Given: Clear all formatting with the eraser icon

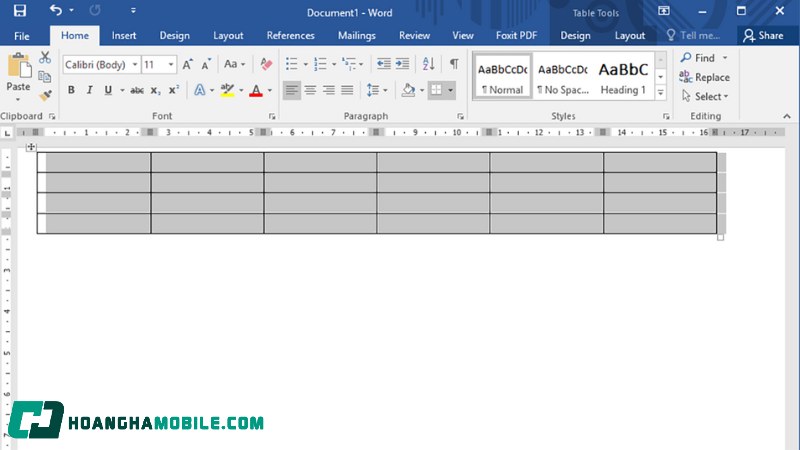Looking at the screenshot, I should pyautogui.click(x=265, y=64).
